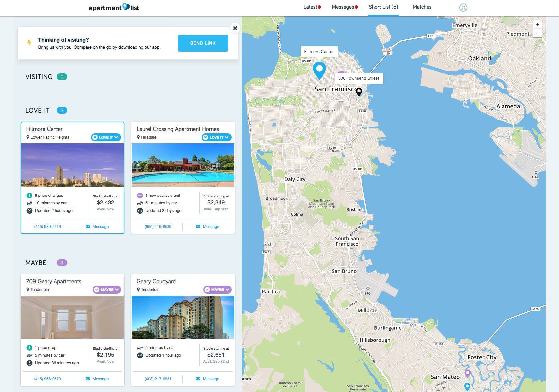Image resolution: width=559 pixels, height=392 pixels.
Task: Click the Fillmore Center map tooltip
Action: click(x=319, y=52)
